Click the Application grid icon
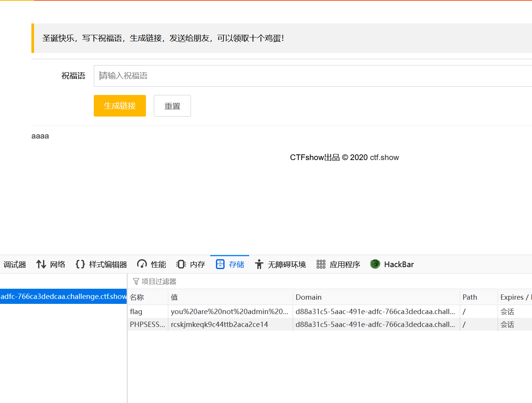 pyautogui.click(x=321, y=264)
